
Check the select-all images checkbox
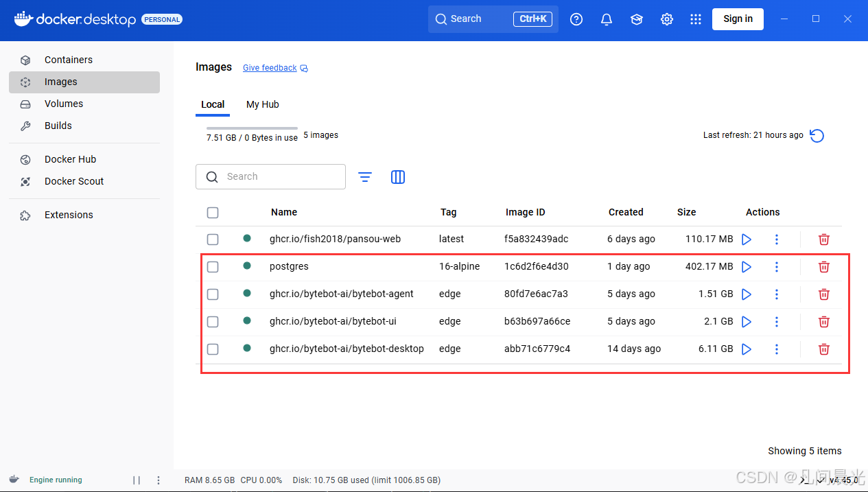point(212,212)
